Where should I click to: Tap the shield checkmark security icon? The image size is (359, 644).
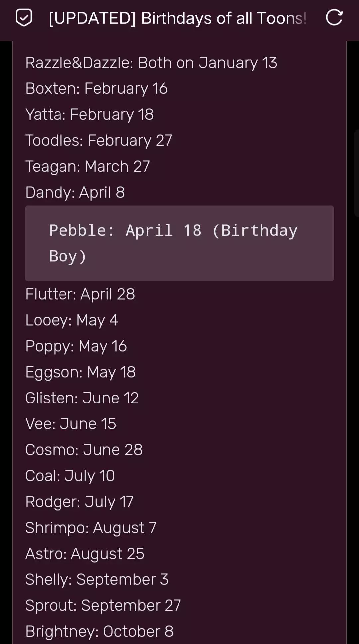pyautogui.click(x=24, y=18)
